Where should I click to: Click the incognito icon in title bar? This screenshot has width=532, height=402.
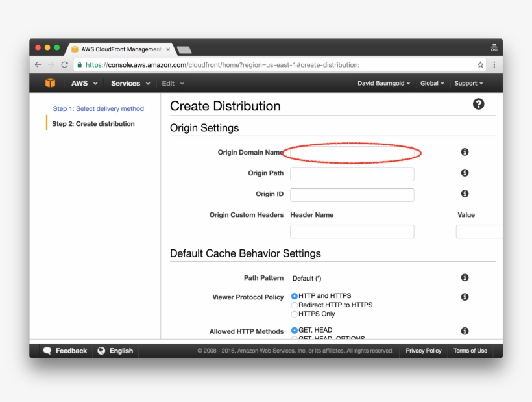pyautogui.click(x=494, y=48)
